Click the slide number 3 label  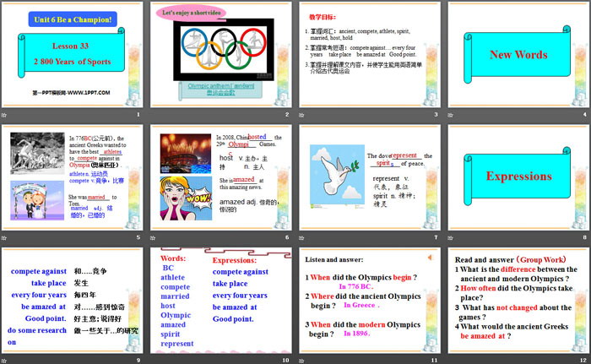[436, 114]
